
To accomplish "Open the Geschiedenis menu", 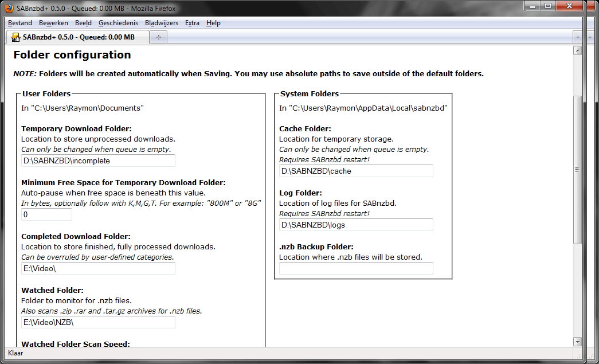I will pyautogui.click(x=119, y=23).
